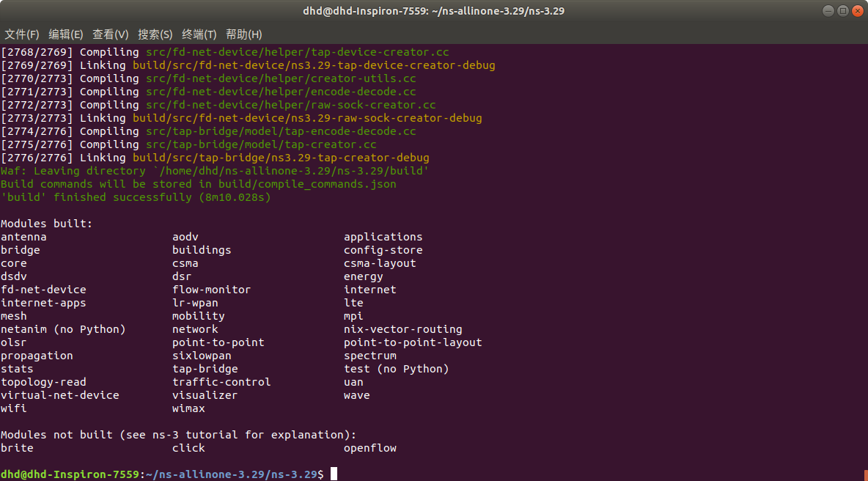Screen dimensions: 868x481
Task: Click the blinking cursor at the shell prompt
Action: click(x=334, y=474)
